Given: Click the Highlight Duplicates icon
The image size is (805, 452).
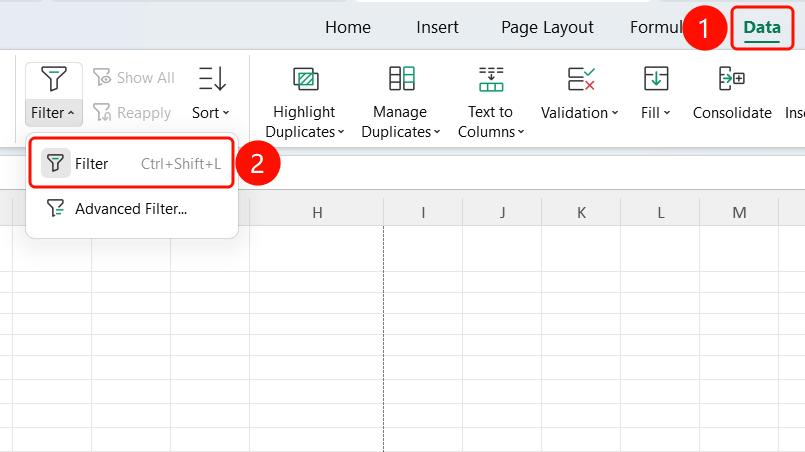Looking at the screenshot, I should [306, 79].
